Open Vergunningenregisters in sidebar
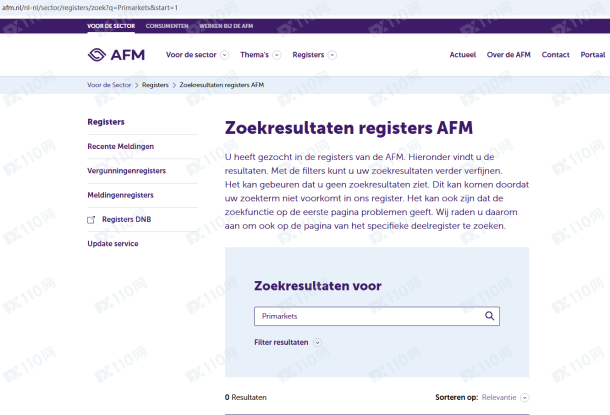 (126, 171)
